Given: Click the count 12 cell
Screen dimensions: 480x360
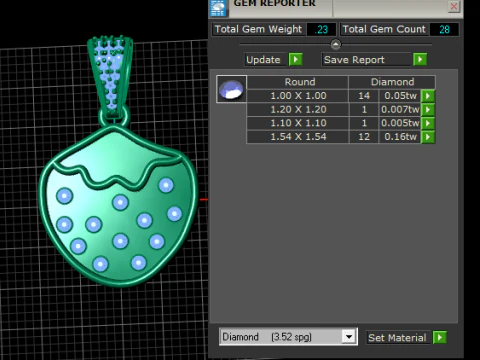Looking at the screenshot, I should coord(364,137).
